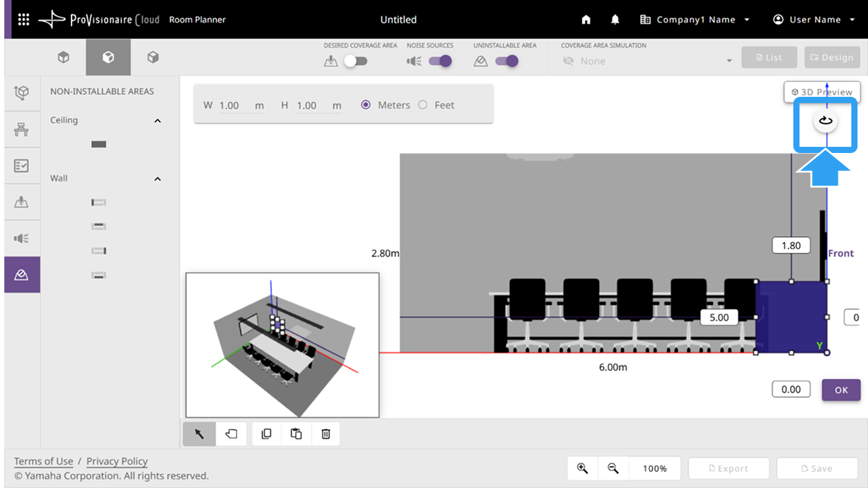This screenshot has width=868, height=488.
Task: Open Company1 Name dropdown menu
Action: [695, 20]
